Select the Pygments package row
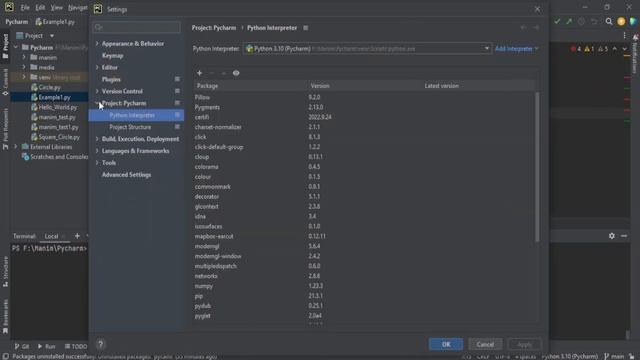 pos(364,107)
